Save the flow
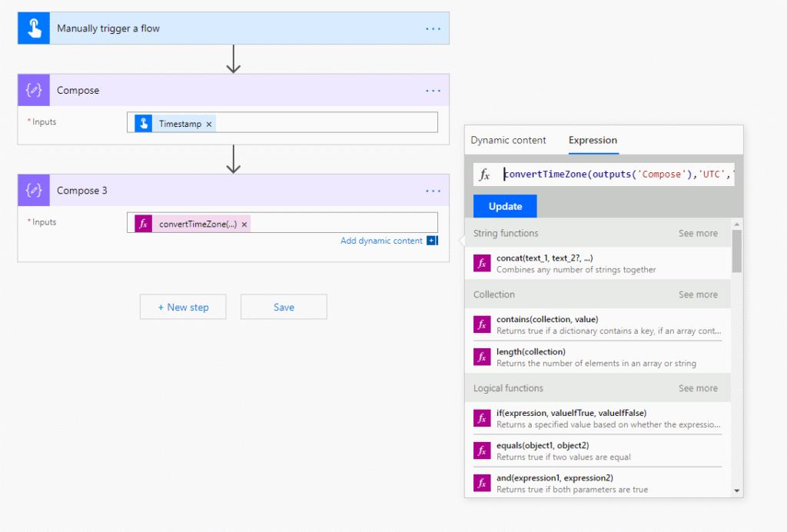The width and height of the screenshot is (787, 532). pos(284,307)
